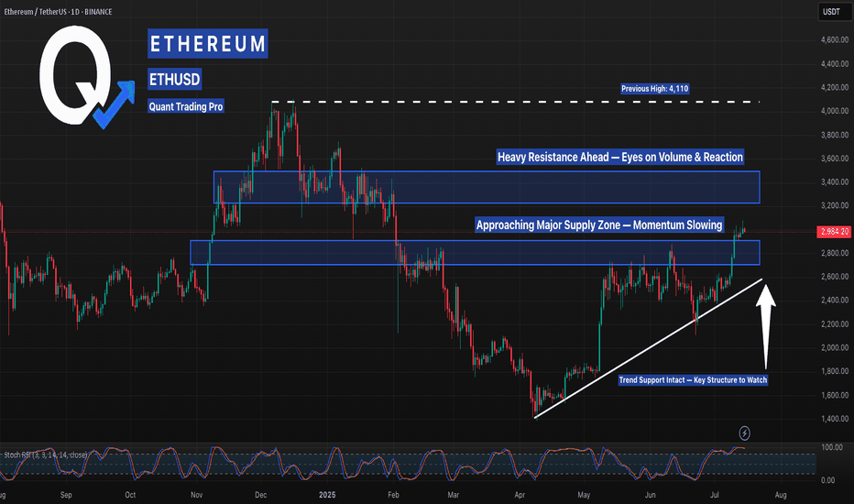This screenshot has height=504, width=854.
Task: Click the 100.00 Stoch RSI scale label
Action: coord(832,447)
